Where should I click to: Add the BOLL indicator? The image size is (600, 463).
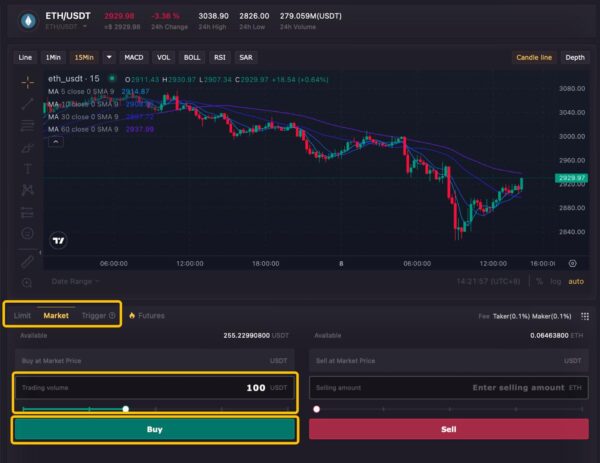coord(192,57)
